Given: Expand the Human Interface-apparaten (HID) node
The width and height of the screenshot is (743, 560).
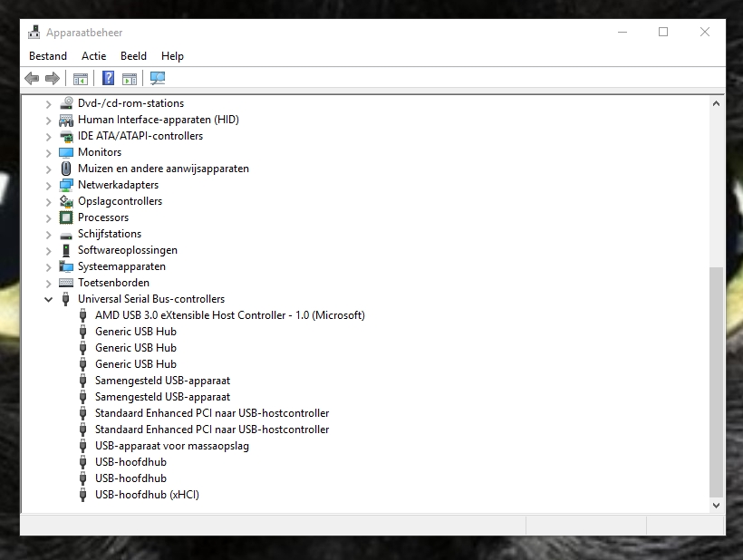Looking at the screenshot, I should tap(48, 121).
